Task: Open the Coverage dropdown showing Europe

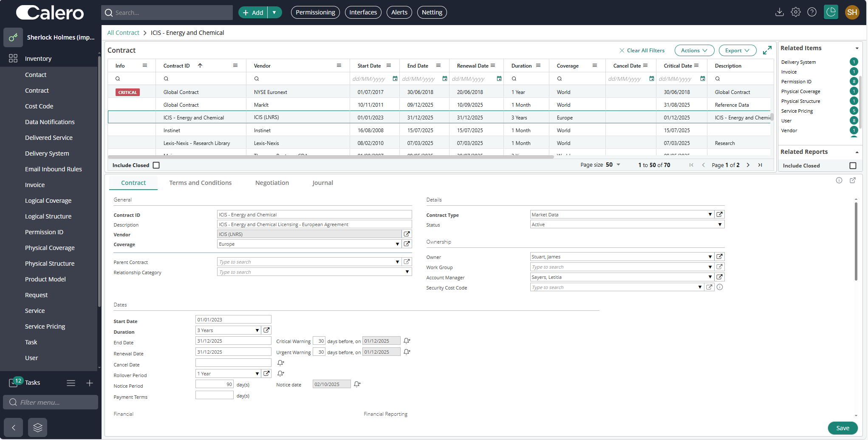Action: coord(397,244)
